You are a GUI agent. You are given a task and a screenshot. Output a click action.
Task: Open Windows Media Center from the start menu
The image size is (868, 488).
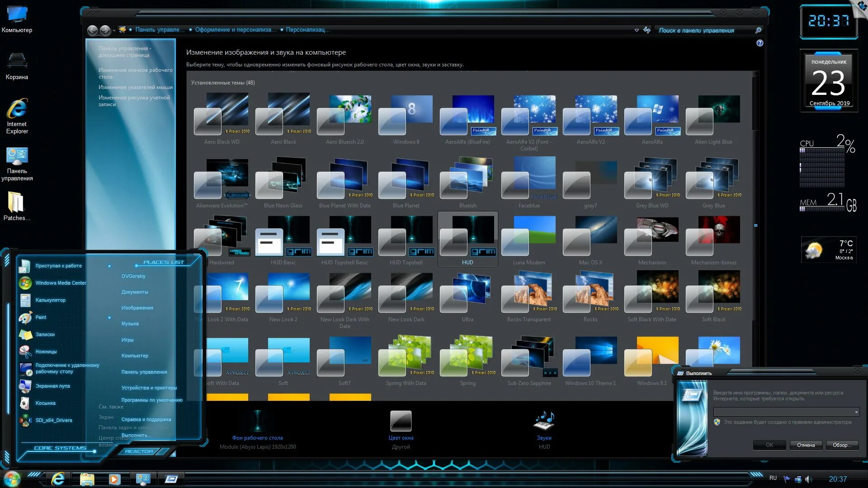point(60,283)
